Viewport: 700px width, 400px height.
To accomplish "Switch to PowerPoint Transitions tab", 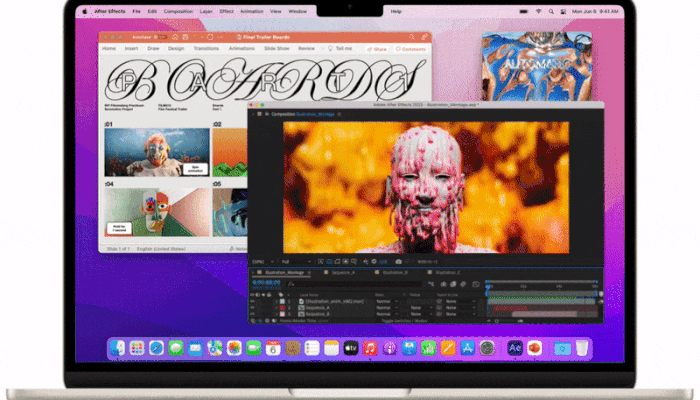I will click(206, 48).
